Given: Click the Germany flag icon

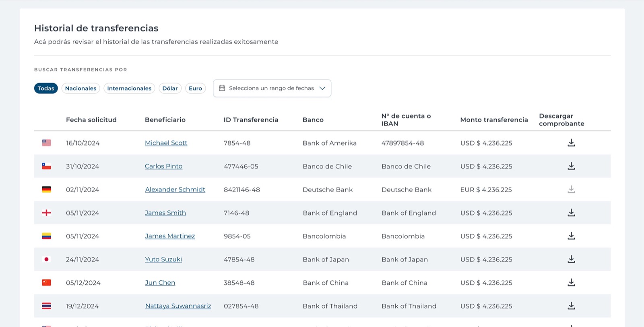Looking at the screenshot, I should 47,189.
